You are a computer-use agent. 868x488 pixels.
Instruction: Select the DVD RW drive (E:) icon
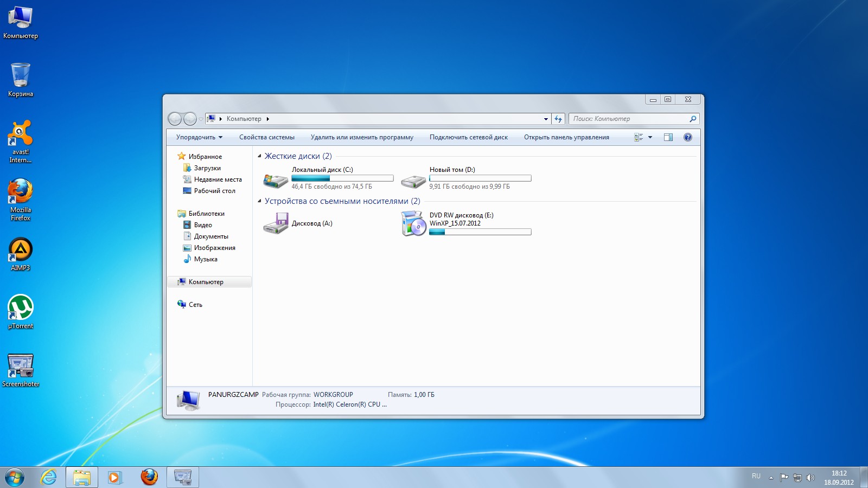click(x=413, y=224)
